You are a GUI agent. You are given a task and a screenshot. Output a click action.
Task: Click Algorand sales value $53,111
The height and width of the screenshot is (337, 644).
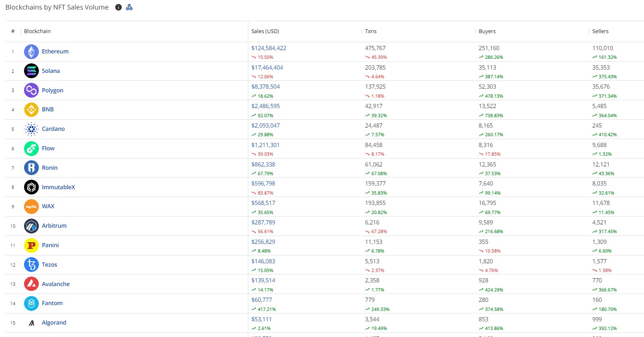tap(262, 319)
